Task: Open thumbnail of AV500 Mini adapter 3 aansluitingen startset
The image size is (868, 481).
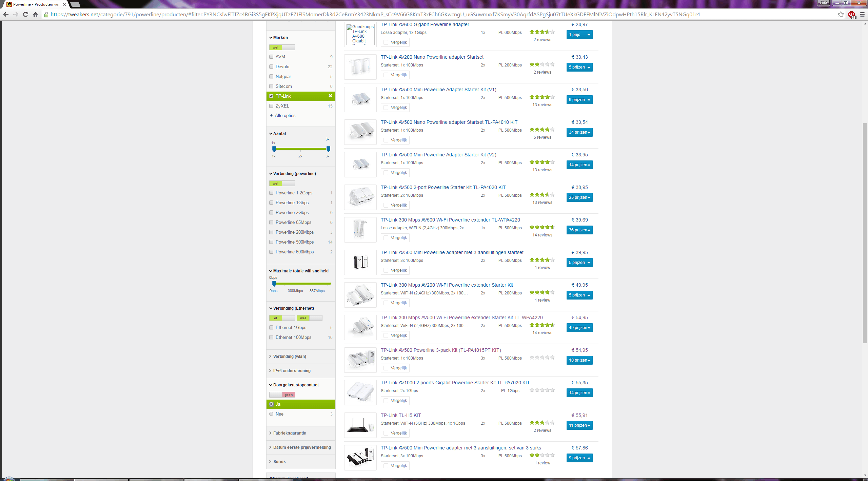Action: [x=360, y=263]
